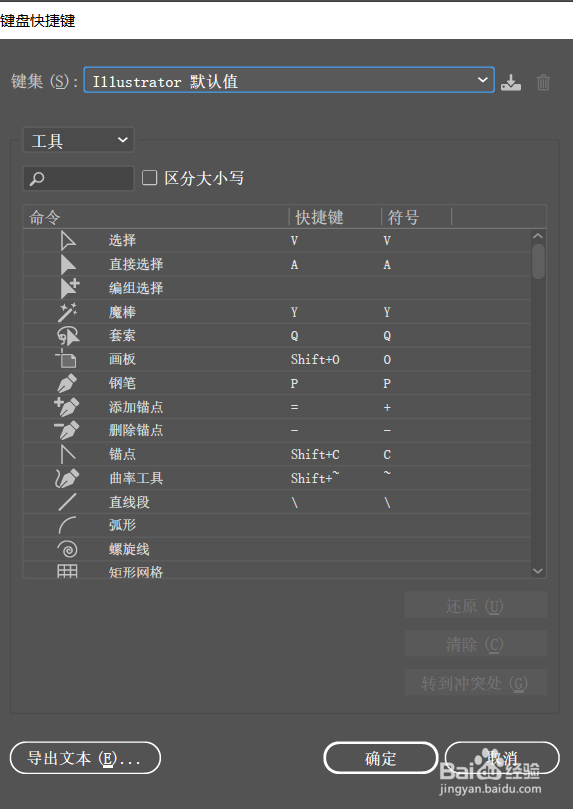
Task: Click the A symbol cell for 直接选择
Action: (x=387, y=265)
